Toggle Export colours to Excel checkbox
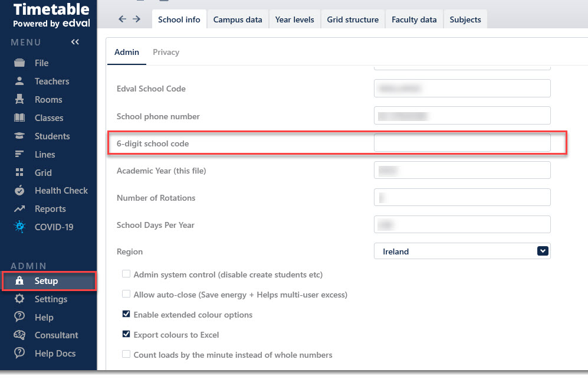 [126, 334]
